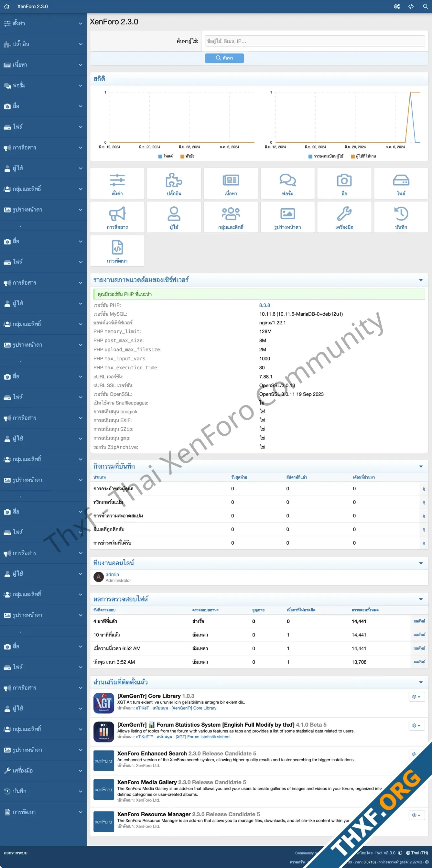Image resolution: width=432 pixels, height=868 pixels.
Task: Click ออกจากระบบ logout link
Action: [x=16, y=852]
